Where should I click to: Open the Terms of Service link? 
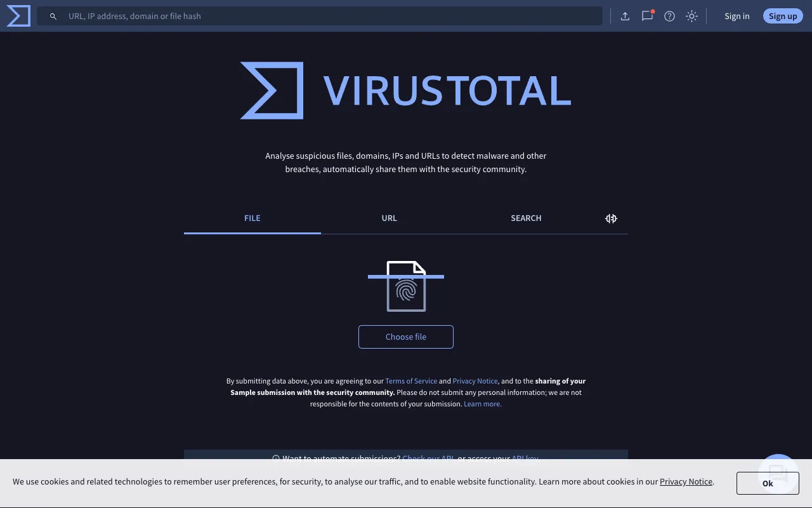[411, 380]
